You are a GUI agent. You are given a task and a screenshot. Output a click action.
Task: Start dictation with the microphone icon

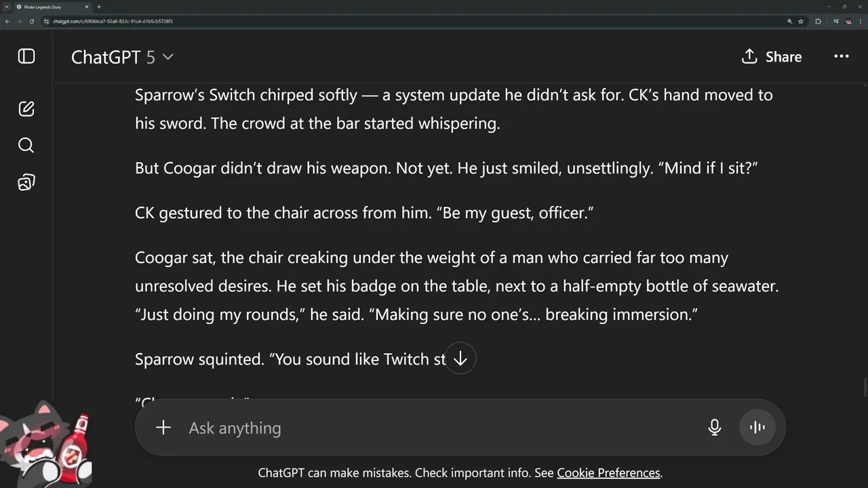(x=714, y=428)
